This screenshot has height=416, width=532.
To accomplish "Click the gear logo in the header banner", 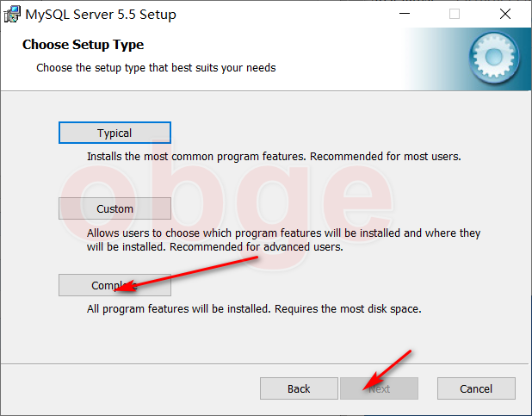I will point(494,58).
